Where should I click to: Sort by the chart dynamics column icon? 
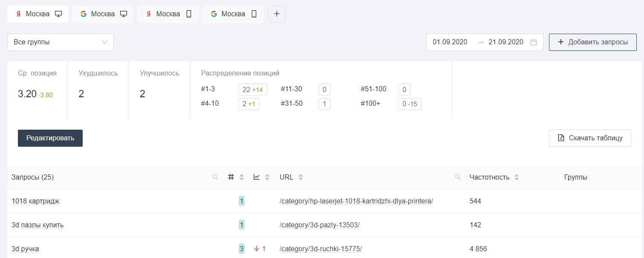(257, 177)
